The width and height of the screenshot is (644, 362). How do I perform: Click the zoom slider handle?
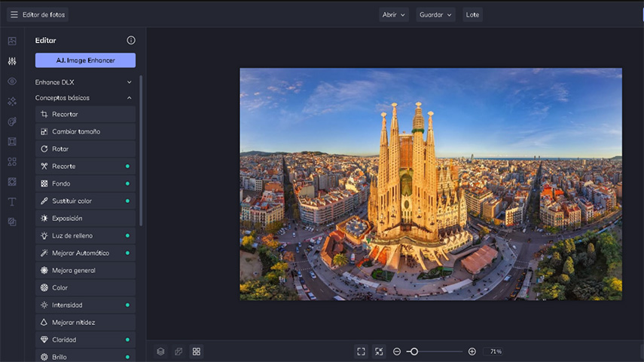point(414,351)
